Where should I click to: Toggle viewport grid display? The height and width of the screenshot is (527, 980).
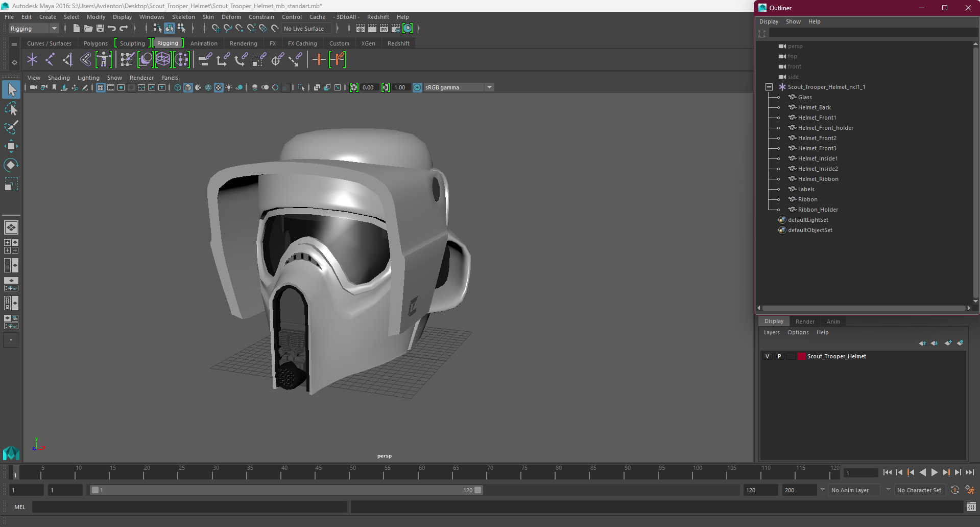coord(101,87)
